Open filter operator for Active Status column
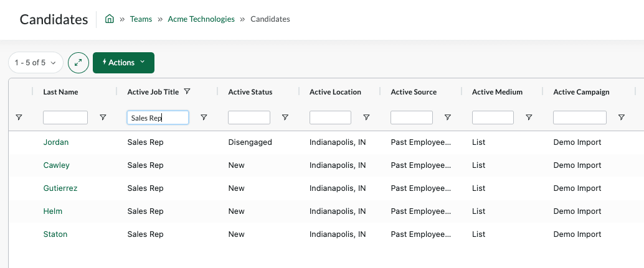The height and width of the screenshot is (268, 644). tap(285, 118)
